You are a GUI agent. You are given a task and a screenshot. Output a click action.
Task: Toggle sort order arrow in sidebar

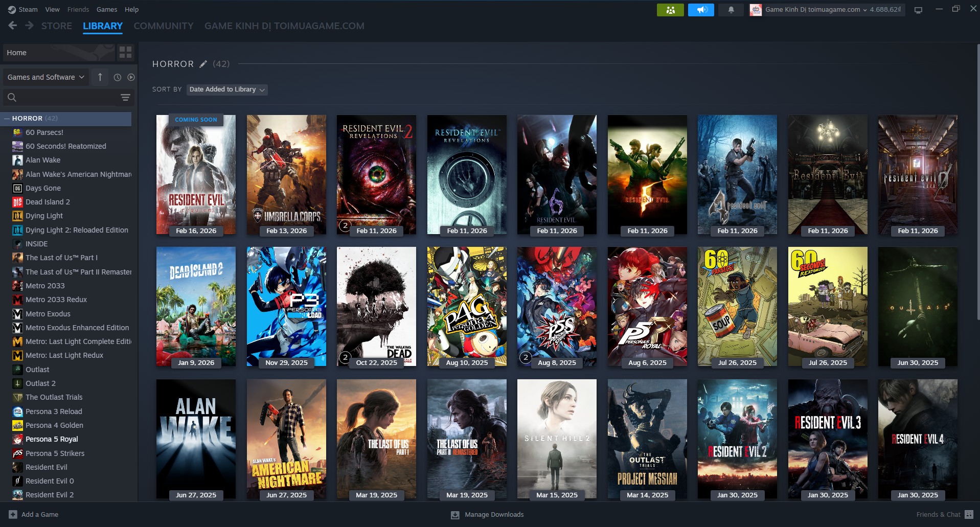(100, 77)
